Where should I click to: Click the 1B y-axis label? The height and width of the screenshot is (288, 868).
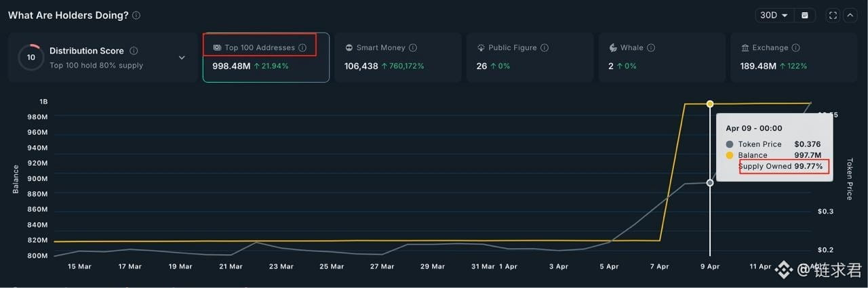pos(43,102)
